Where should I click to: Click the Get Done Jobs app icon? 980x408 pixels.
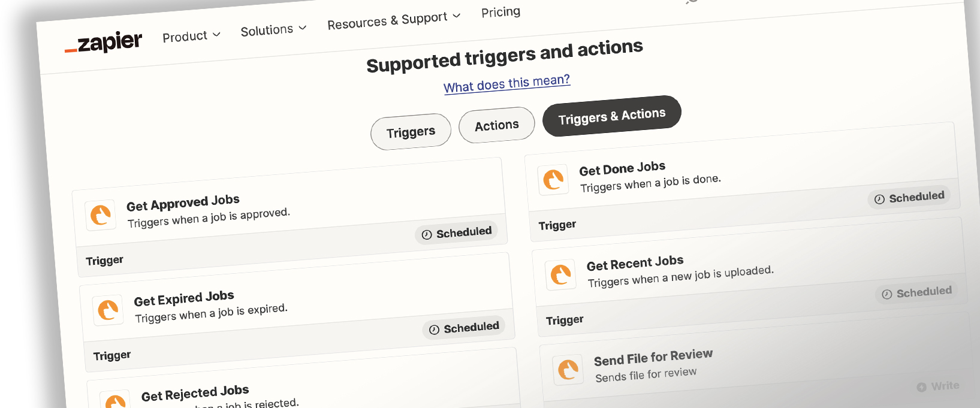[x=553, y=179]
